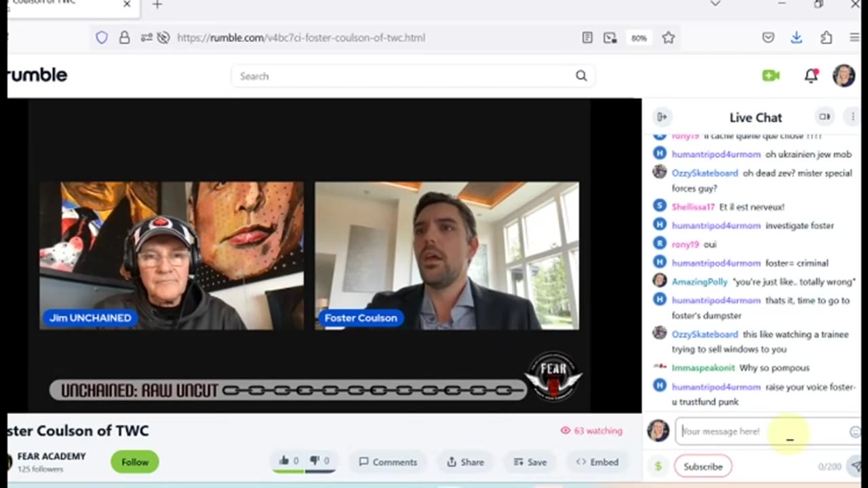Click the chat pop-out icon
868x488 pixels.
pyautogui.click(x=825, y=117)
